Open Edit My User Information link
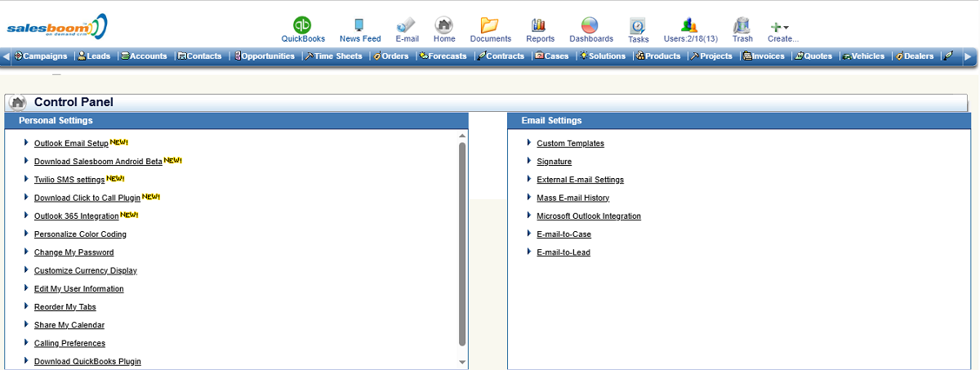 (79, 289)
